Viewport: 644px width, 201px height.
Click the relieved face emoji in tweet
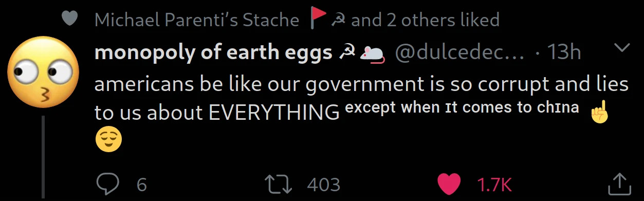pyautogui.click(x=108, y=139)
